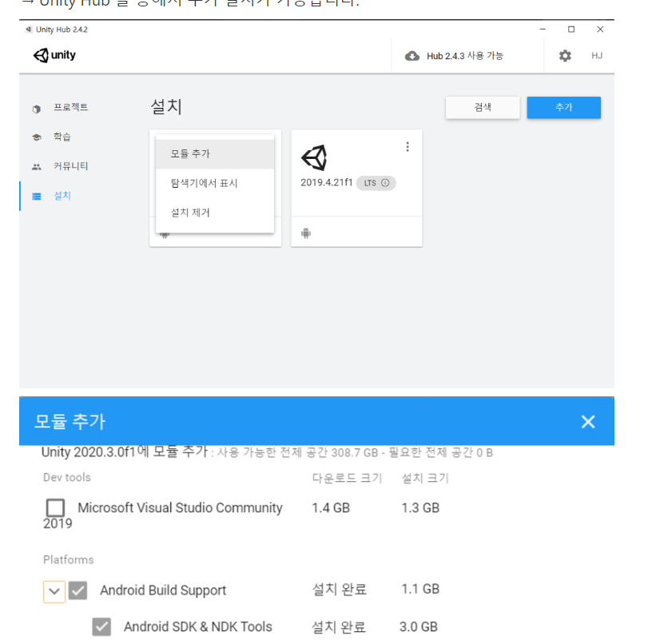Screen dimensions: 656x644
Task: Open 프로젝트 in the sidebar
Action: pos(70,107)
